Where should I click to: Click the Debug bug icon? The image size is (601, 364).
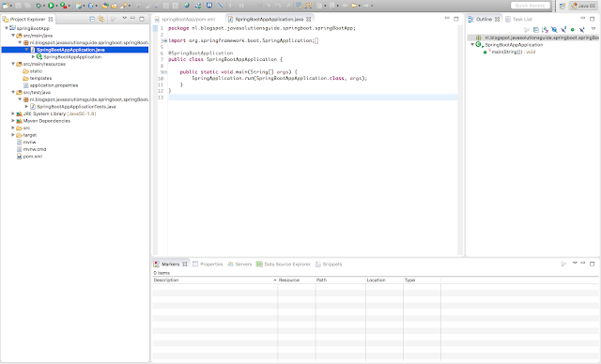39,6
